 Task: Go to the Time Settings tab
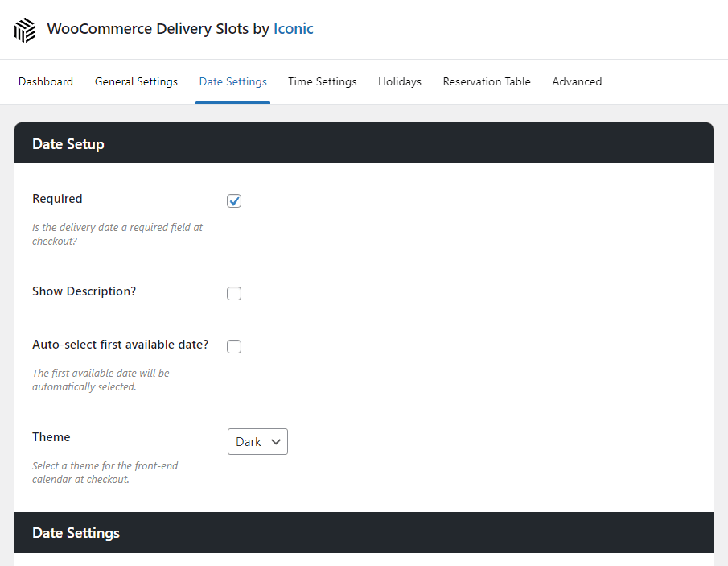[x=323, y=82]
